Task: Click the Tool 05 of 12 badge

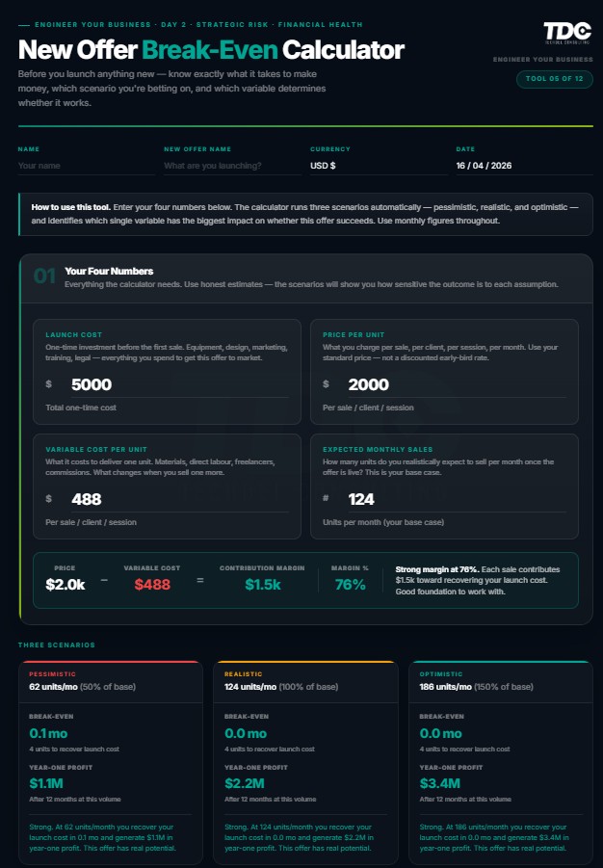Action: tap(554, 79)
